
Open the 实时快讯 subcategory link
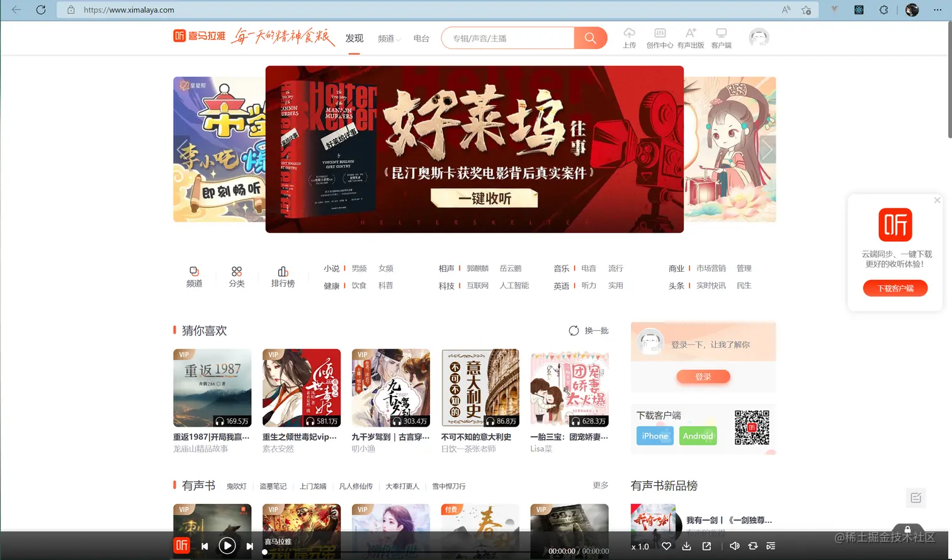[x=711, y=285]
